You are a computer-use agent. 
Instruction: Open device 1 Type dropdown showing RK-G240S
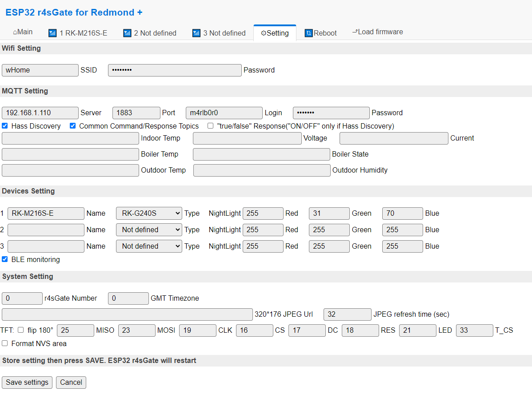click(149, 214)
